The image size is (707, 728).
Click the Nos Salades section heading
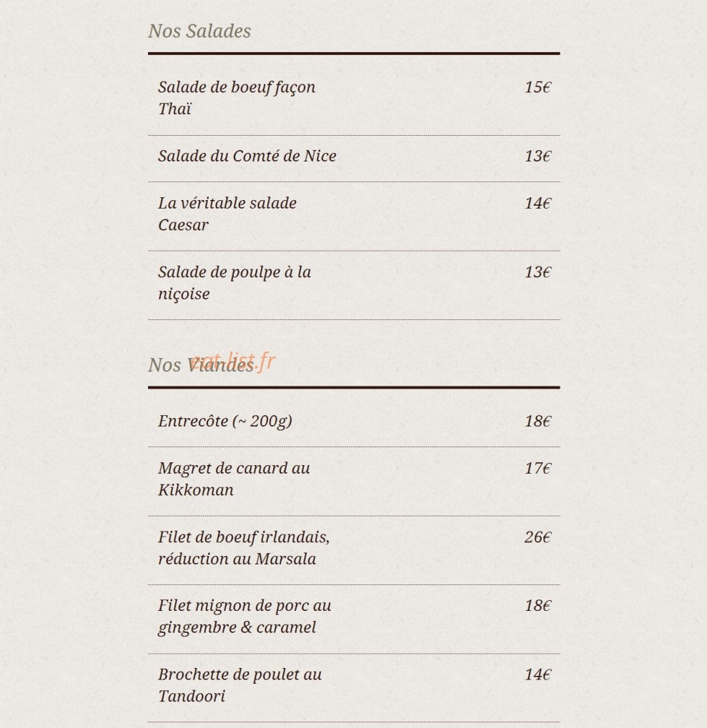pyautogui.click(x=199, y=31)
